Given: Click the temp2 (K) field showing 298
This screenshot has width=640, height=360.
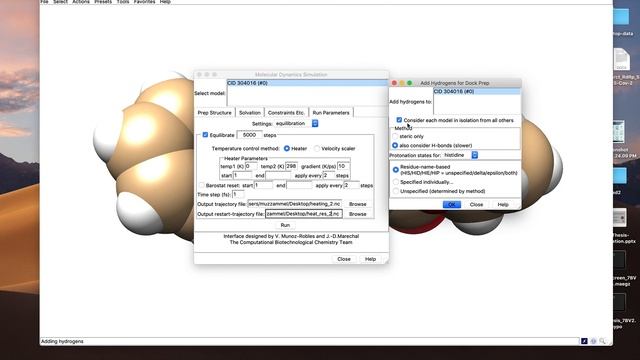Looking at the screenshot, I should pyautogui.click(x=291, y=166).
